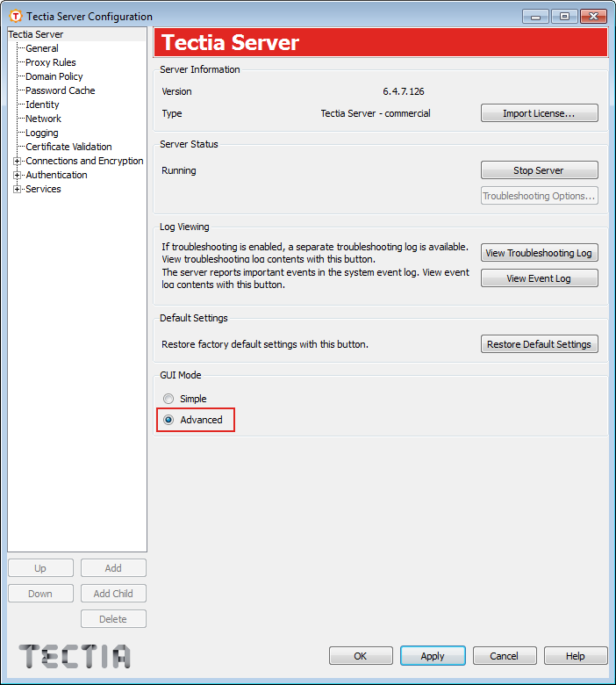Click the version number 6.4.7.126

(404, 91)
